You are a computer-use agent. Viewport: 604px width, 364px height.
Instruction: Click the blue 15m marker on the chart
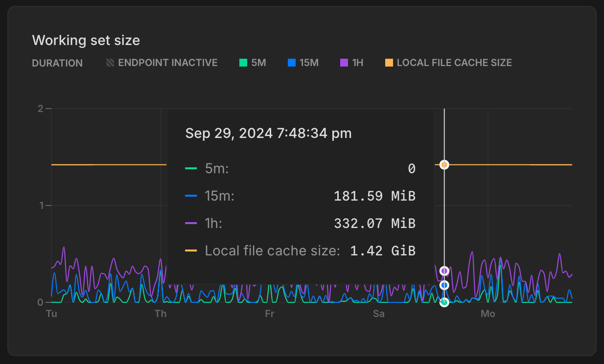[443, 286]
